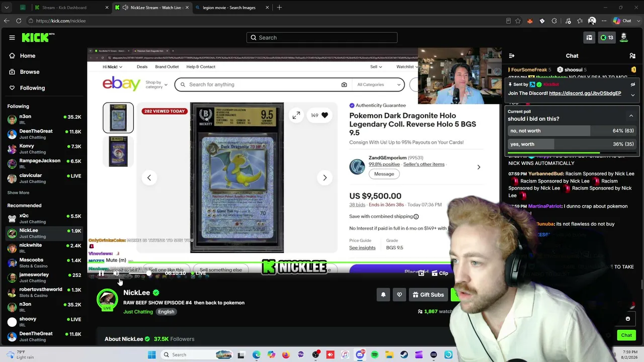
Task: Open clavicular channel in sidebar
Action: click(44, 178)
